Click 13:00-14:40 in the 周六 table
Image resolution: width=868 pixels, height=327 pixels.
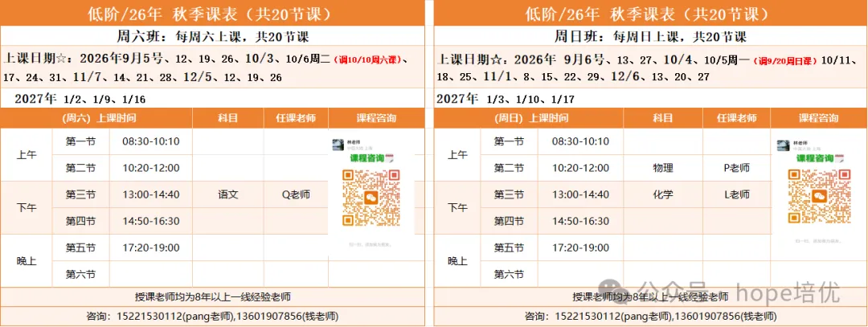151,194
